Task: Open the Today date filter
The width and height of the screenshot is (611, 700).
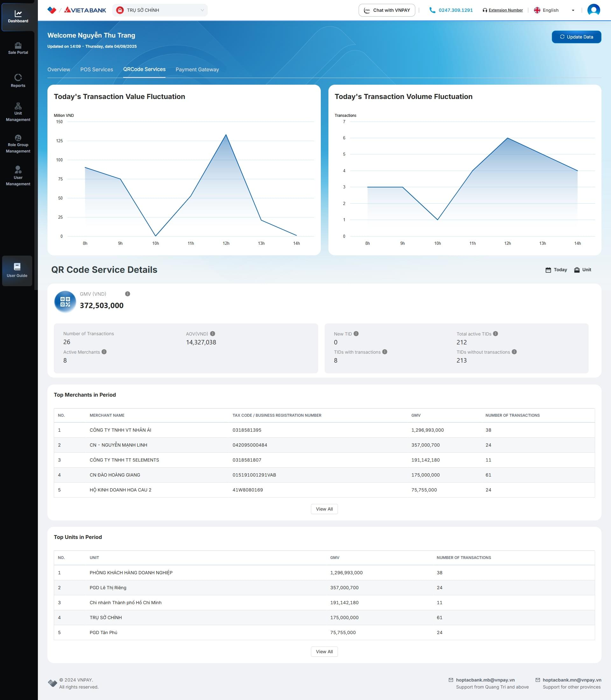Action: point(556,270)
